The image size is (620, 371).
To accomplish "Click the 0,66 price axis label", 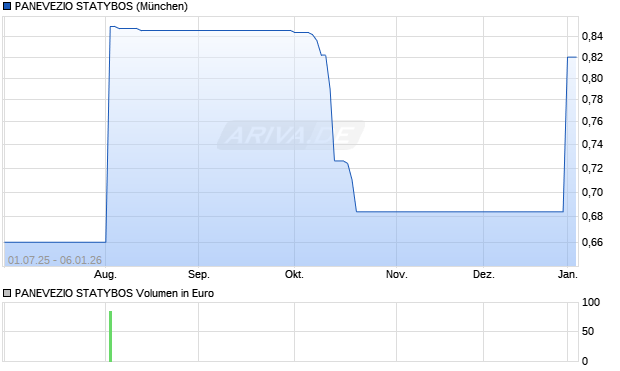I will [x=592, y=242].
